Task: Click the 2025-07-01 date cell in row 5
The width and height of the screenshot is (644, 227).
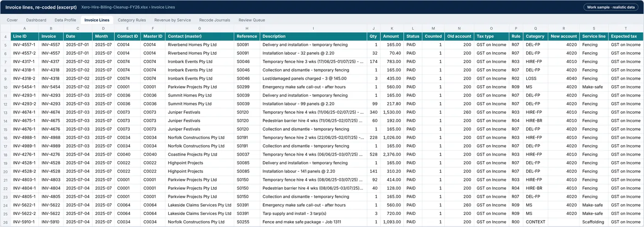Action: (x=78, y=45)
